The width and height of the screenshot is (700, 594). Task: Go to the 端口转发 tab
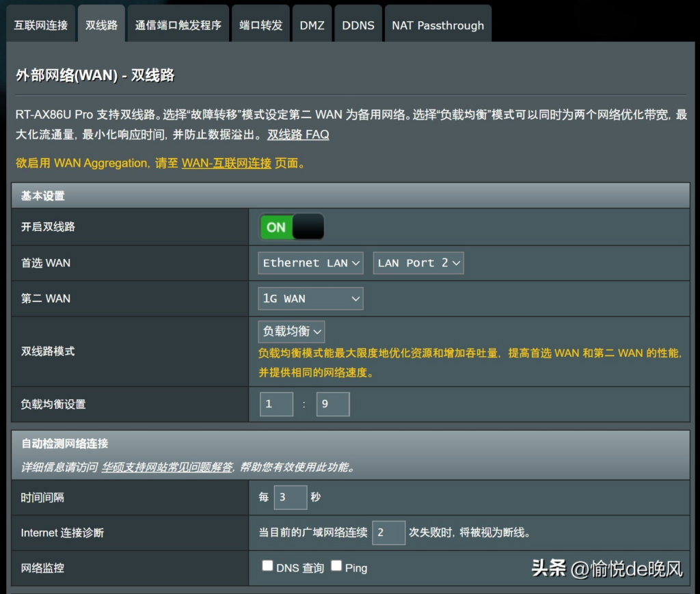(260, 25)
